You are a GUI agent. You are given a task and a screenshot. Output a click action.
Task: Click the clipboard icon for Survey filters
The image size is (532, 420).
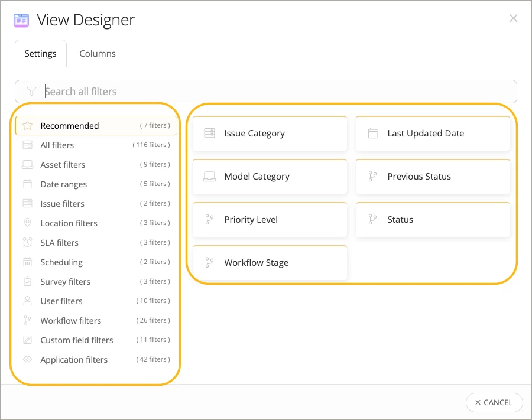pos(27,282)
